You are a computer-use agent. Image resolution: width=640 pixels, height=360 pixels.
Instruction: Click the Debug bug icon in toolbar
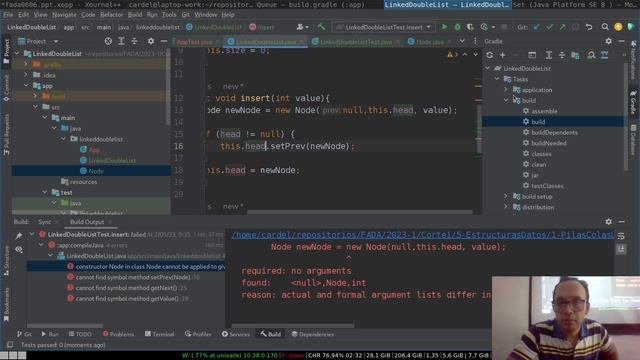click(x=458, y=27)
